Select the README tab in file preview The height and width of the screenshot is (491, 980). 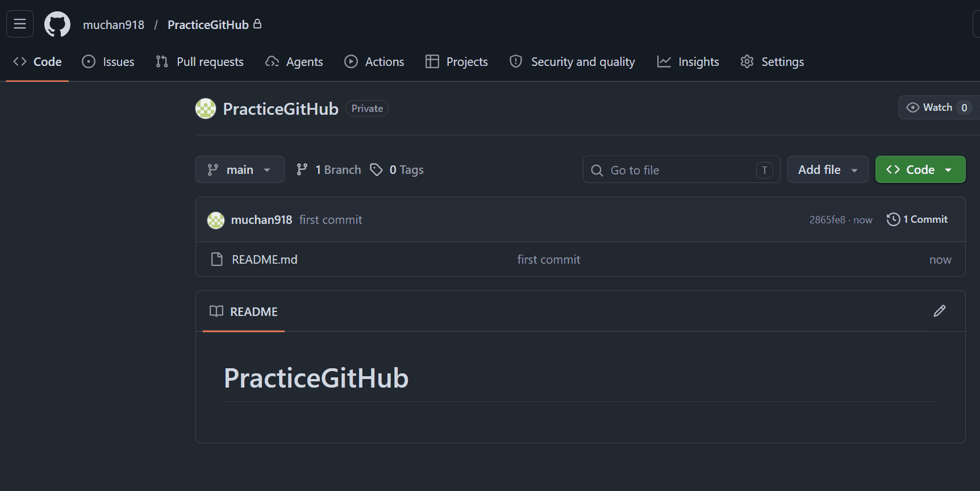coord(244,311)
